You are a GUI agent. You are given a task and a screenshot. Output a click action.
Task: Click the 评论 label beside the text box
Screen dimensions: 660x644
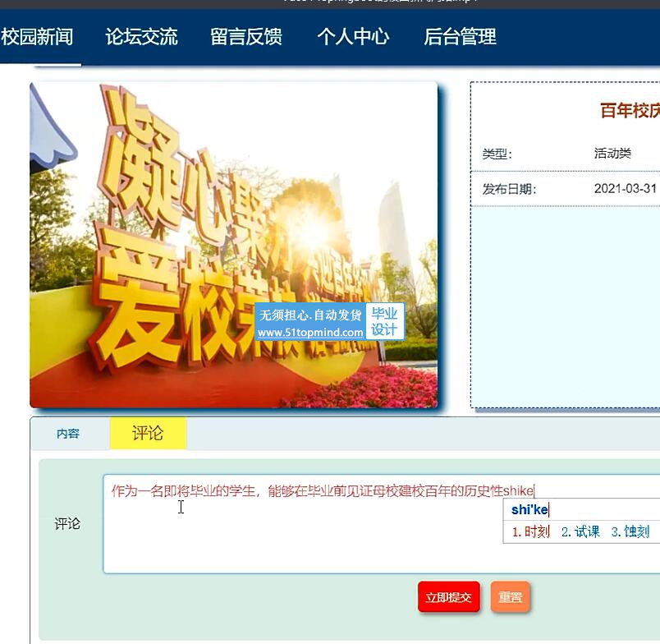pyautogui.click(x=67, y=524)
